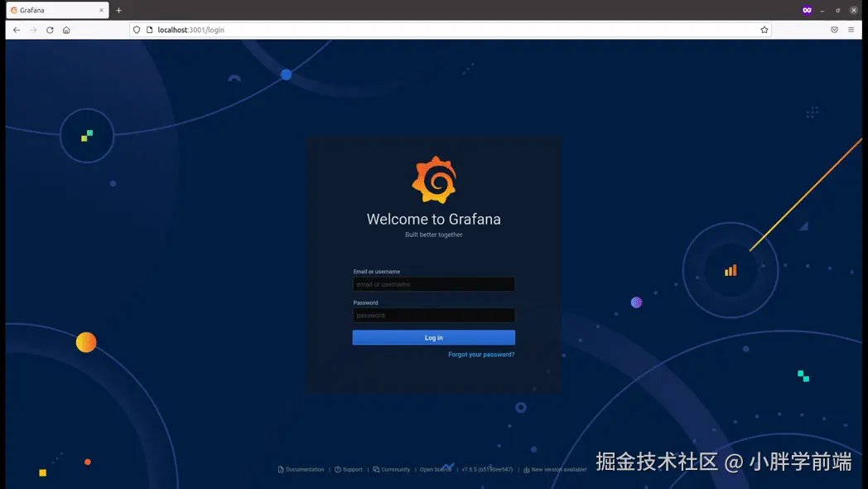Click the New version available link
Image resolution: width=868 pixels, height=489 pixels.
click(555, 470)
